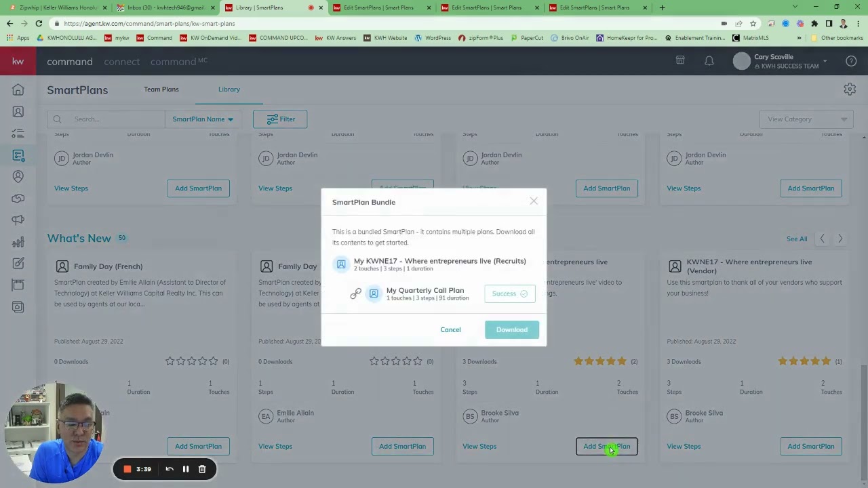Go back with the browser back arrow
The width and height of the screenshot is (868, 488).
coord(9,24)
